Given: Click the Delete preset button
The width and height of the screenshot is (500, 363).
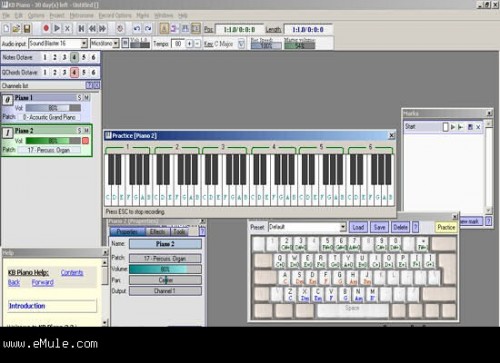Looking at the screenshot, I should click(x=400, y=227).
